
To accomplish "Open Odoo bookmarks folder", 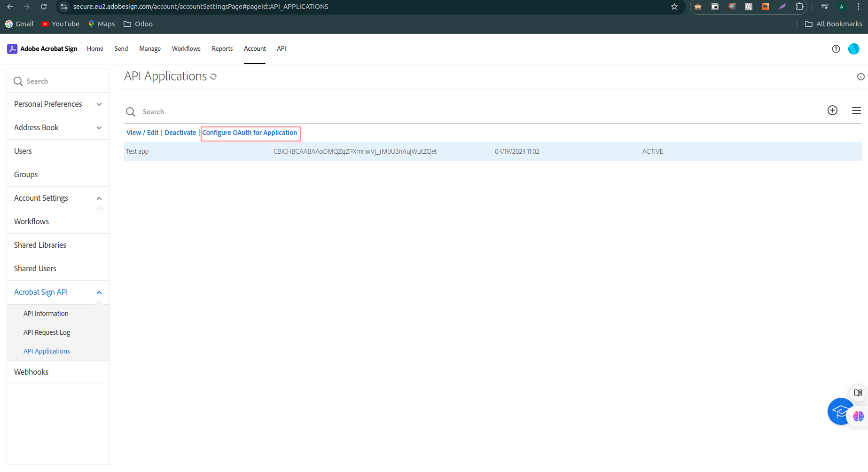I will 138,24.
